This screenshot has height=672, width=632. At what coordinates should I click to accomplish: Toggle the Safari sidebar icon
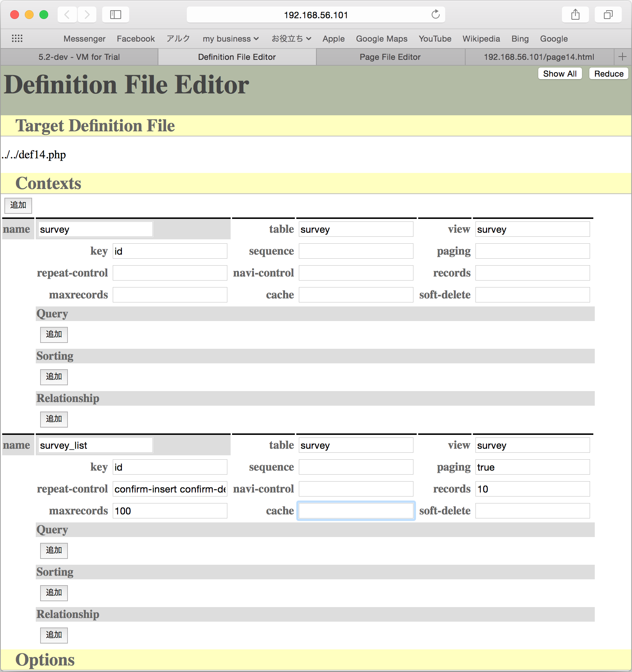click(116, 15)
